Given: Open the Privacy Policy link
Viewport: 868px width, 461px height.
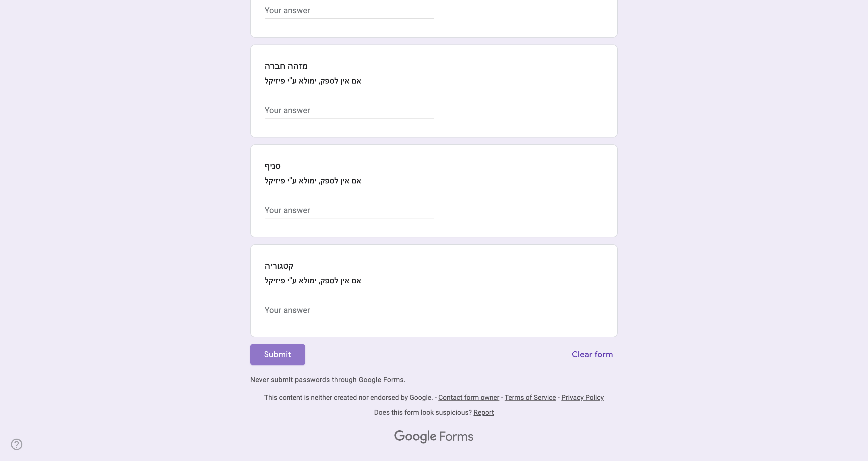Looking at the screenshot, I should click(582, 397).
